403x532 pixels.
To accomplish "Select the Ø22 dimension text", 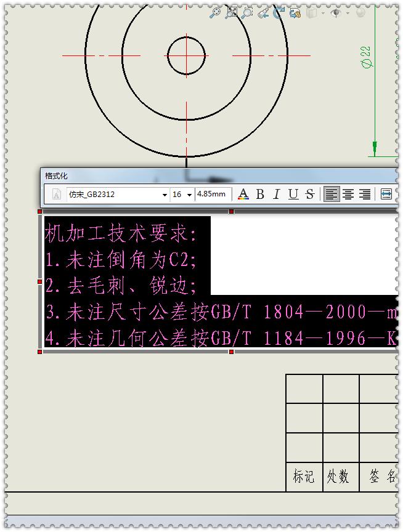I will coord(366,57).
